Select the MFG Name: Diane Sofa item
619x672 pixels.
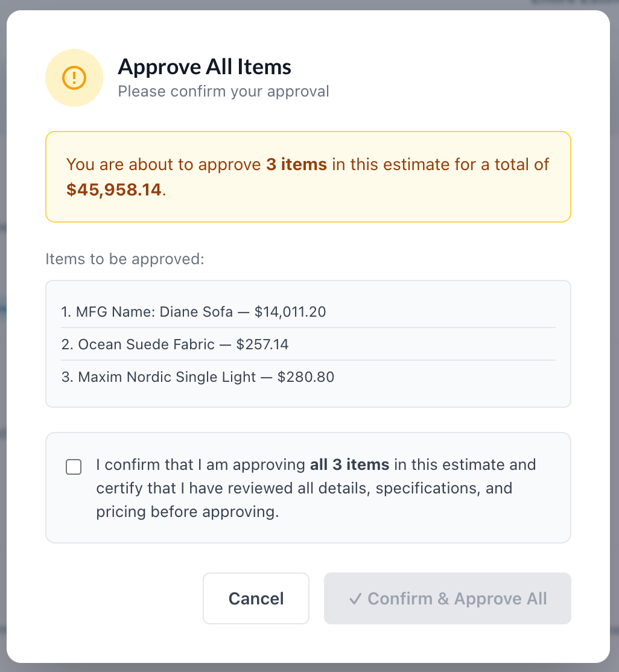point(308,312)
